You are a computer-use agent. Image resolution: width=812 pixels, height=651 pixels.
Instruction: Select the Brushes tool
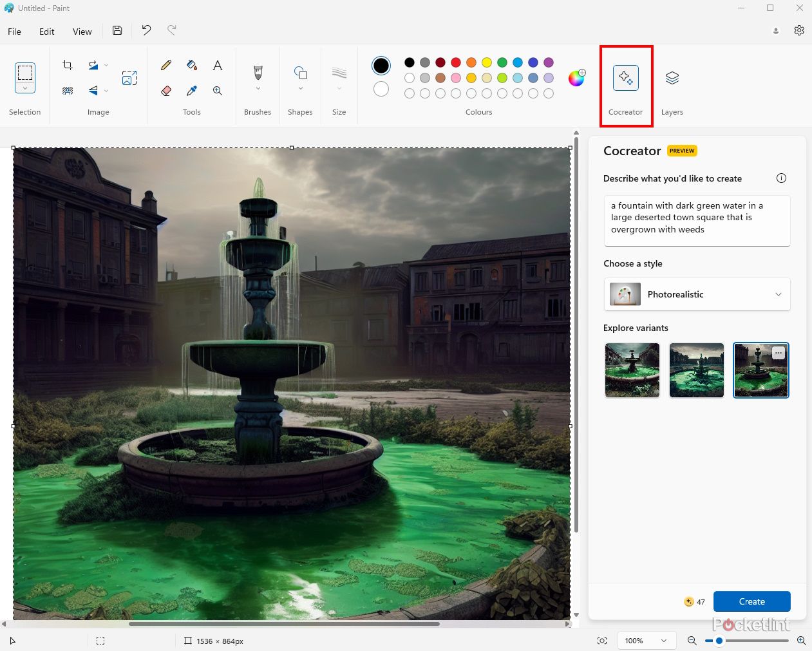[258, 71]
